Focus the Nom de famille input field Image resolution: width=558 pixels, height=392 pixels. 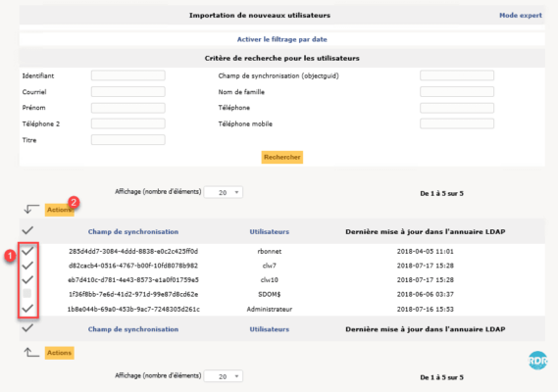tap(457, 92)
